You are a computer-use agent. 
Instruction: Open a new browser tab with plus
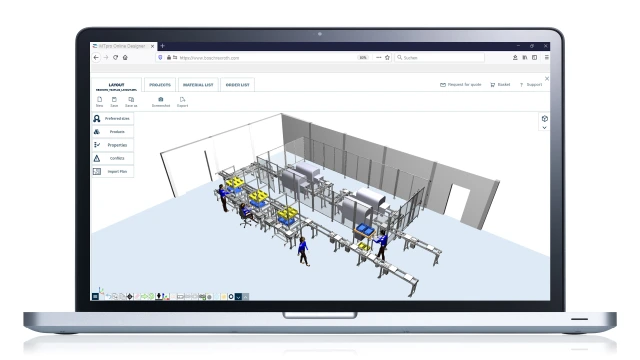(162, 46)
